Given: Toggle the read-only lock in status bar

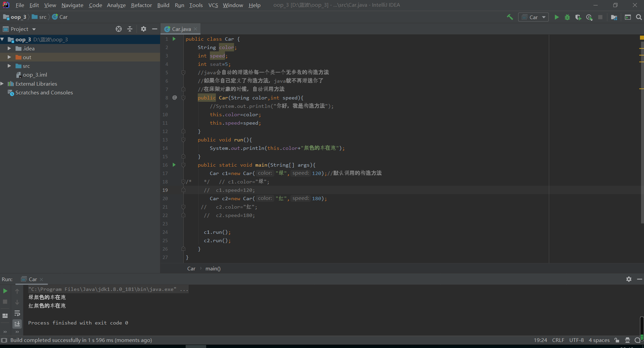Looking at the screenshot, I should (617, 340).
